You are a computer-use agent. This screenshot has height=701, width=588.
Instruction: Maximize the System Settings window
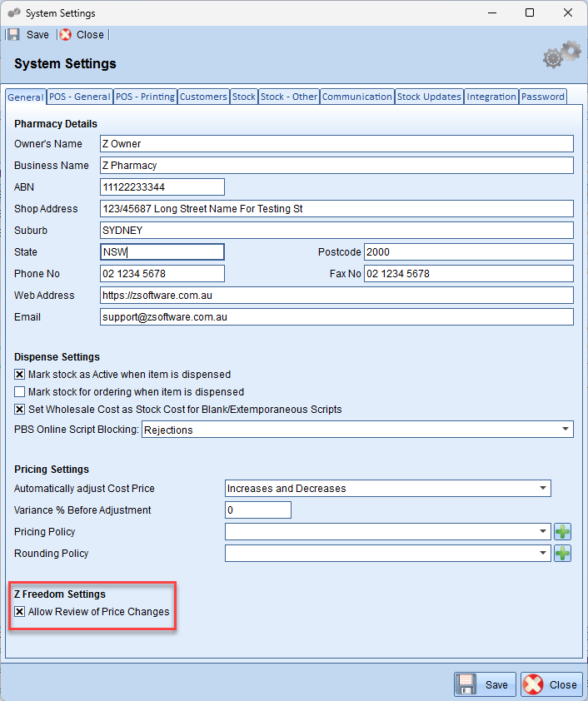(x=530, y=13)
